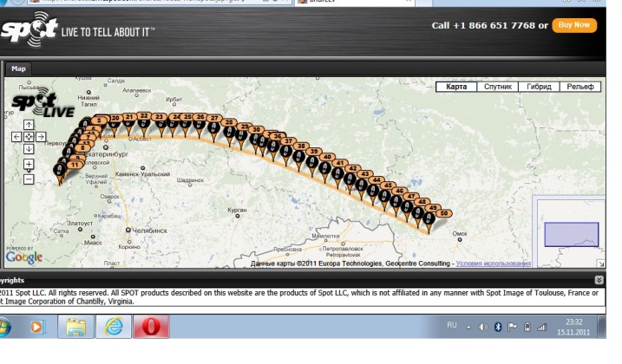Open Opera from the taskbar
Screen dimensions: 622x364
150,328
